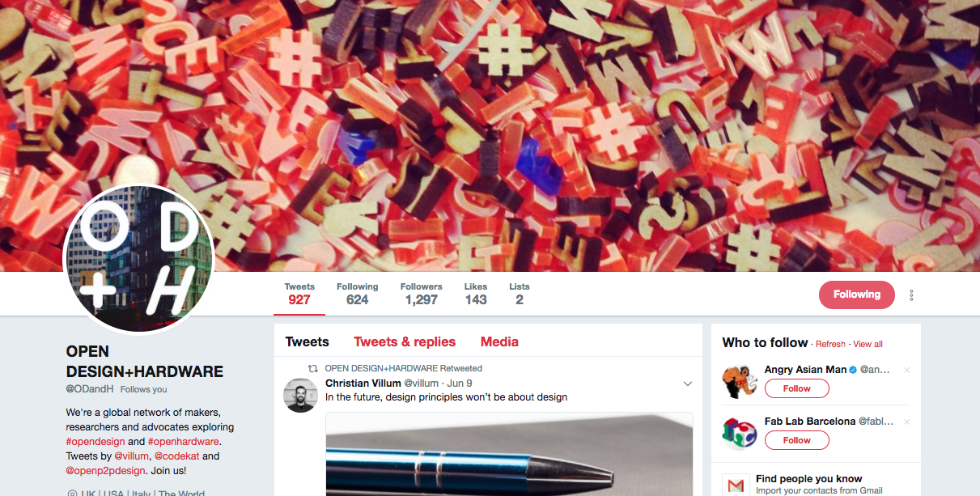Click the Gmail envelope icon
The height and width of the screenshot is (496, 980).
[x=736, y=485]
